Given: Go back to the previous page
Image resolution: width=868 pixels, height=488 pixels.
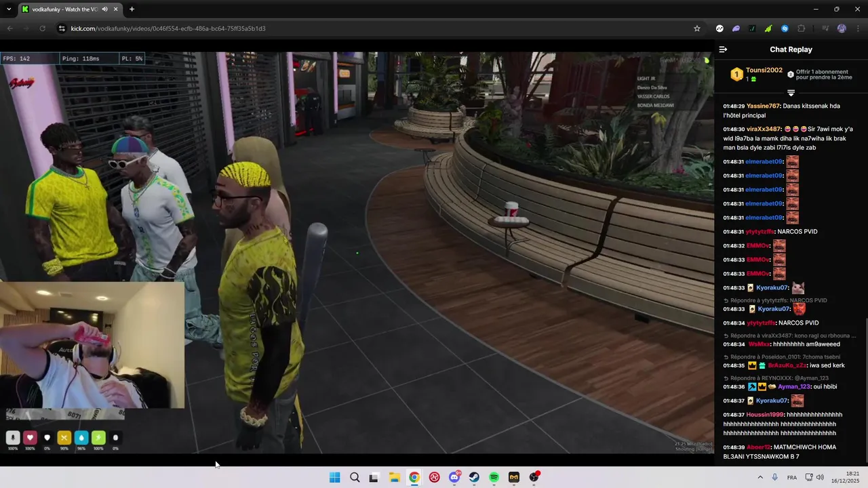Looking at the screenshot, I should point(9,28).
